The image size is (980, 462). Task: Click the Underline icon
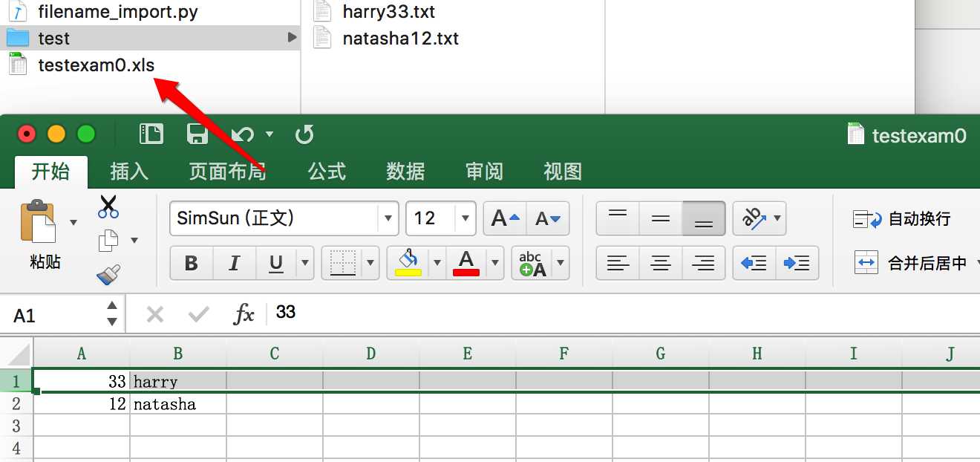point(275,263)
